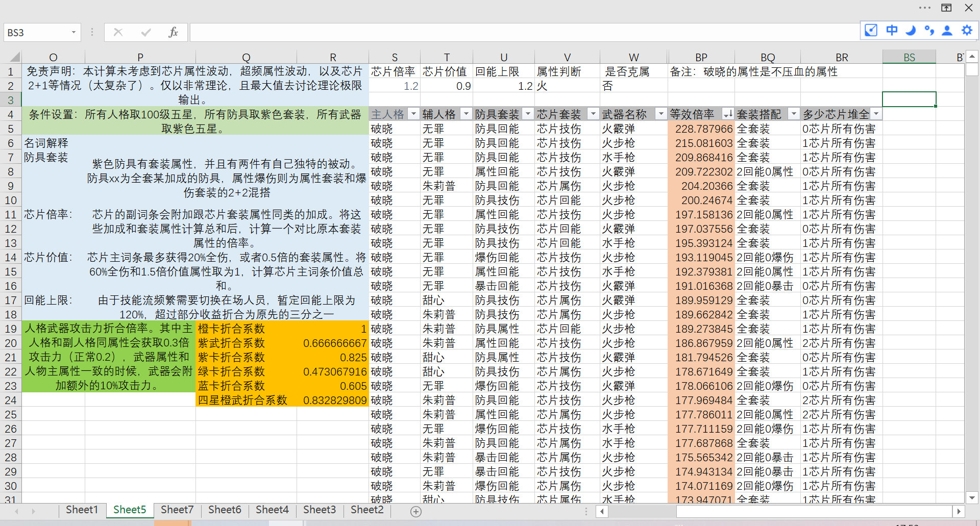980x526 pixels.
Task: Select column header O
Action: 53,57
